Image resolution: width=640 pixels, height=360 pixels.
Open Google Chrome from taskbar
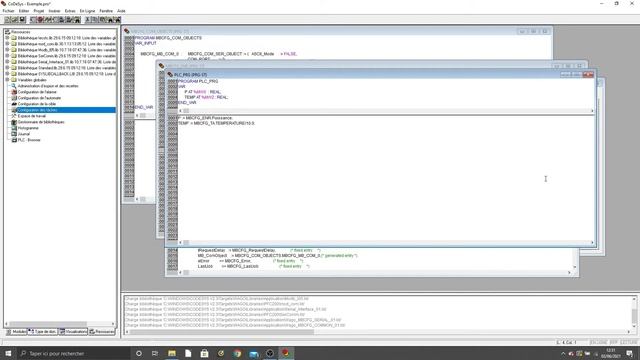click(x=237, y=353)
